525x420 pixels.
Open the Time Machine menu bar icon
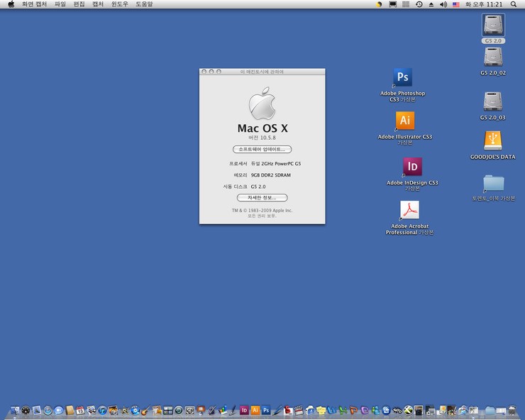419,4
